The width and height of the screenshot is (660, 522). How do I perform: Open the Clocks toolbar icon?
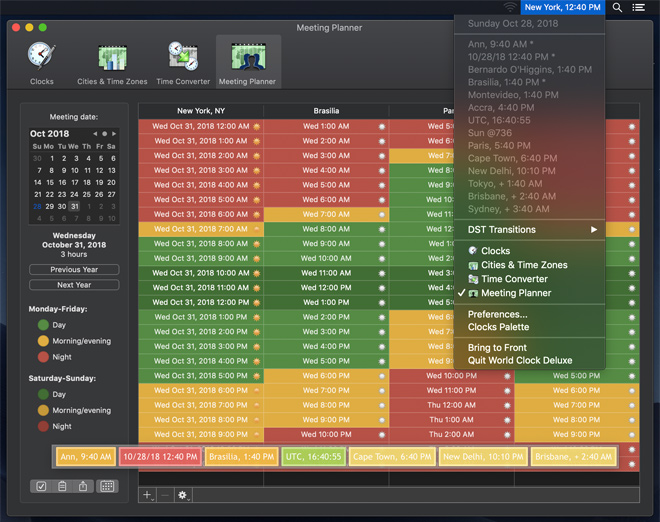(42, 62)
